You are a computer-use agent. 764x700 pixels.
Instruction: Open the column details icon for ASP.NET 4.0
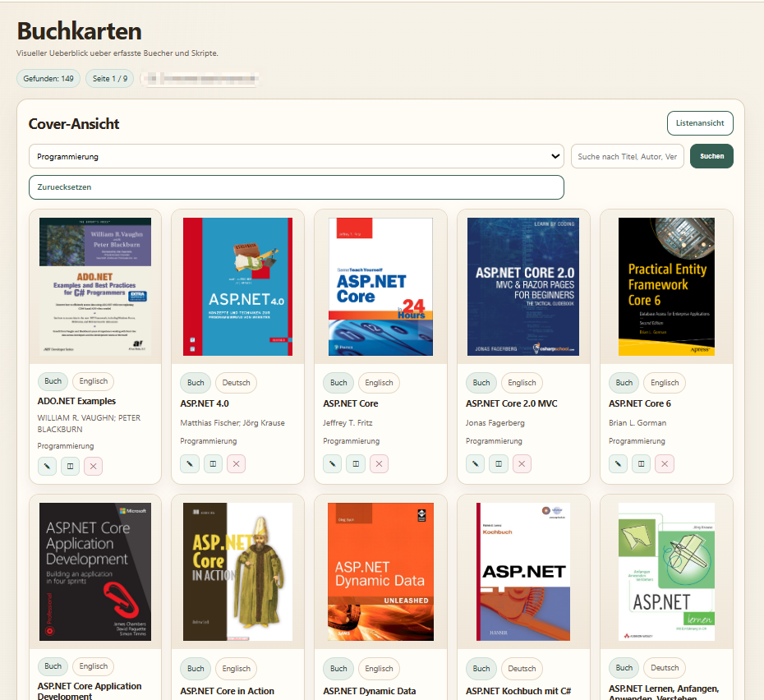pos(213,463)
